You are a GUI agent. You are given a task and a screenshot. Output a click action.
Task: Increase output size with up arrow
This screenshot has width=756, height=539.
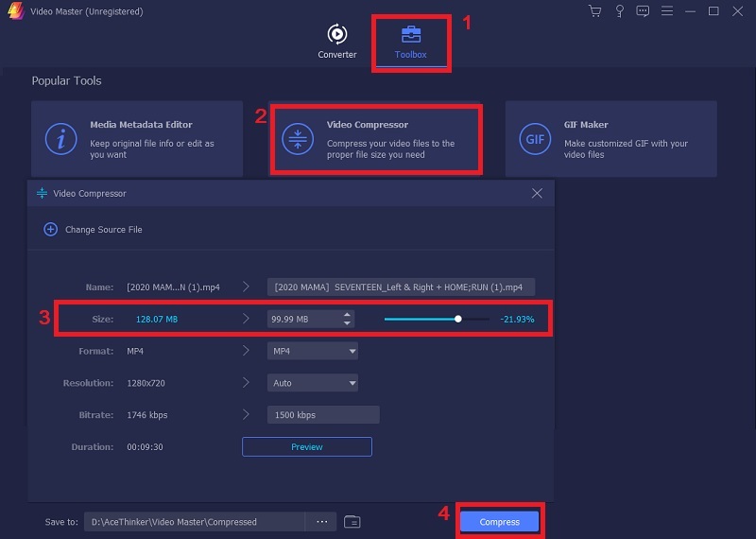tap(347, 315)
